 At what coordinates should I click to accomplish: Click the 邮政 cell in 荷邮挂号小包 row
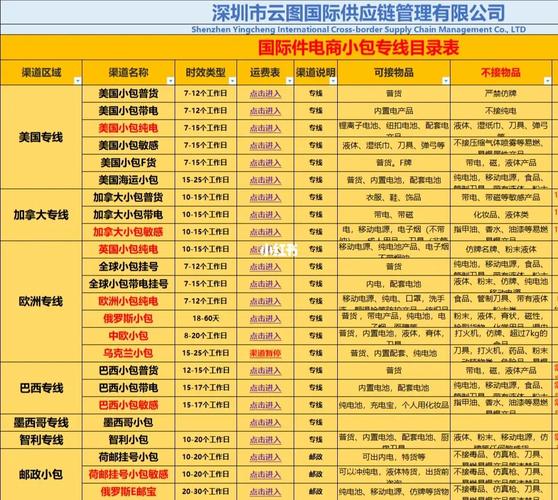316,457
